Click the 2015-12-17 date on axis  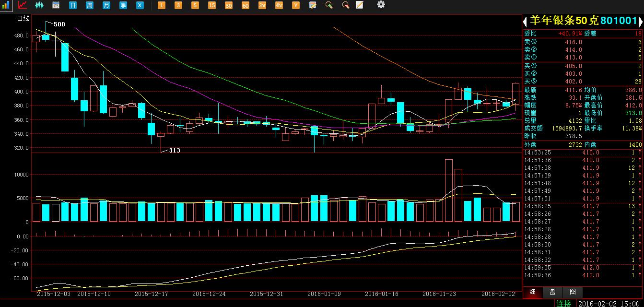(x=152, y=293)
